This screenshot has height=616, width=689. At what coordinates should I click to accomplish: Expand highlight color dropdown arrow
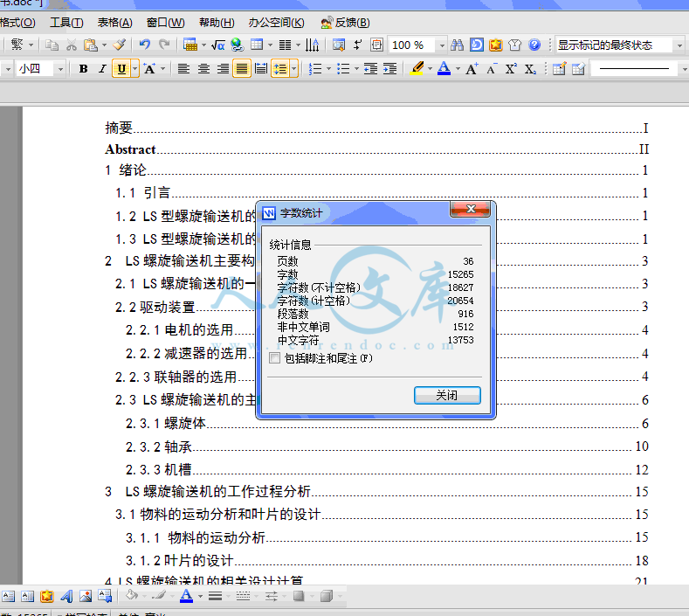pos(430,69)
